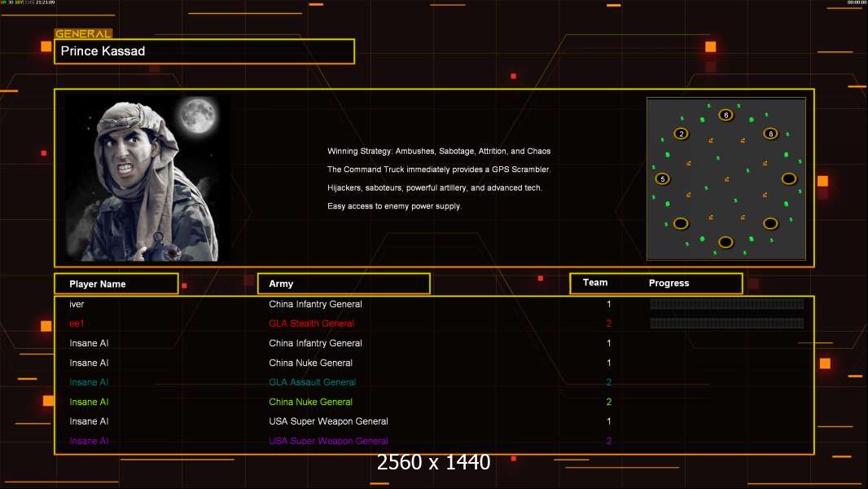Click iver's loading progress bar

click(727, 303)
